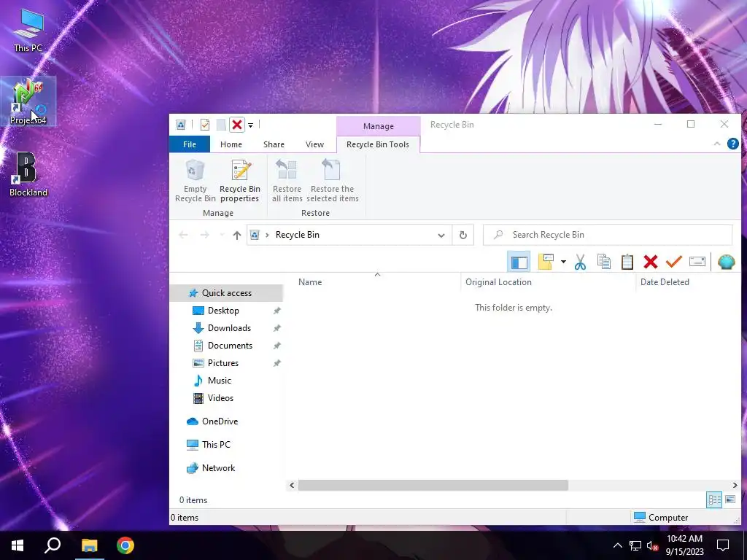
Task: Switch to Large icons view in status bar
Action: [729, 499]
